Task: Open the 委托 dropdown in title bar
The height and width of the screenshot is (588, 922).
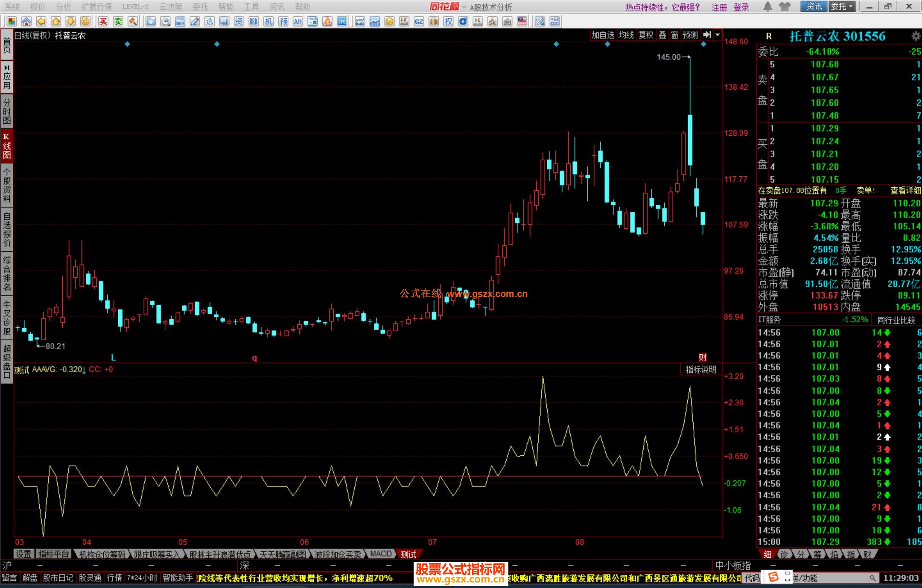Action: click(842, 6)
